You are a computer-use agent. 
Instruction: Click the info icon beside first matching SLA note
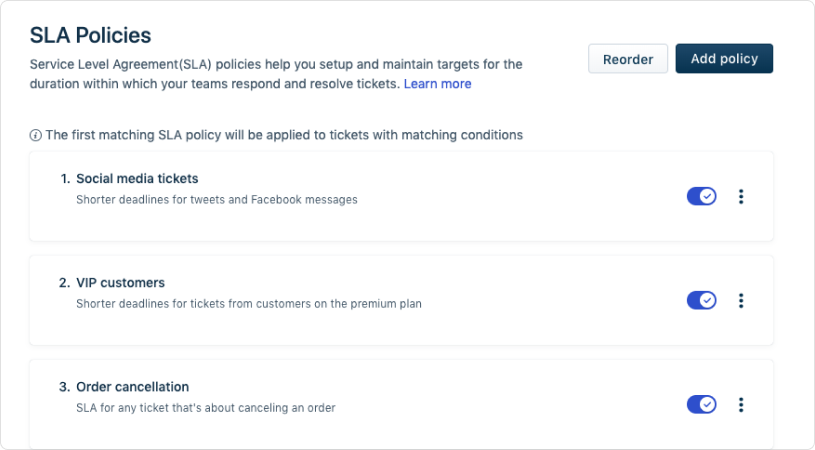pyautogui.click(x=35, y=136)
